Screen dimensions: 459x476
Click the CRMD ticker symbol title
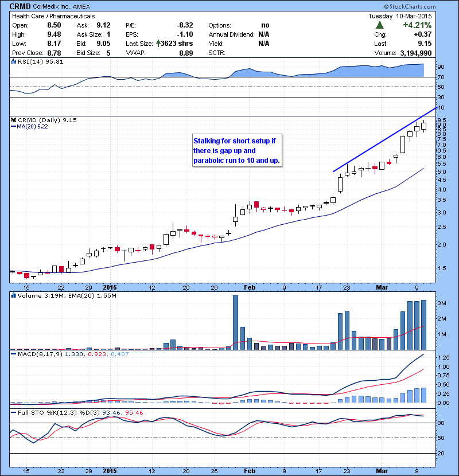[20, 6]
